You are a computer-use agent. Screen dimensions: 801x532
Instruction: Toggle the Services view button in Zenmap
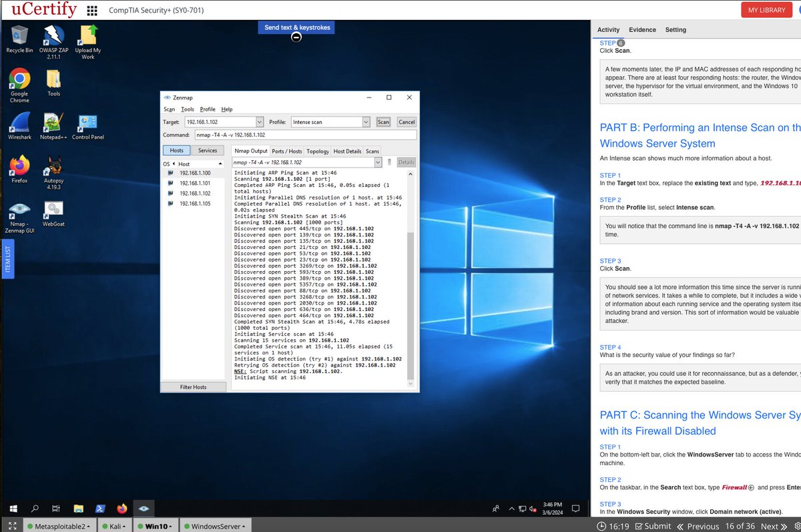coord(208,151)
